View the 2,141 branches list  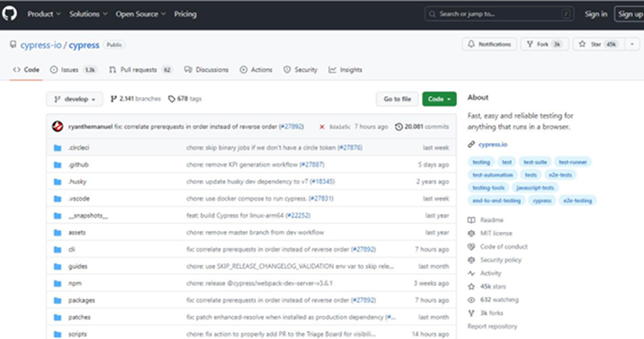[x=136, y=99]
